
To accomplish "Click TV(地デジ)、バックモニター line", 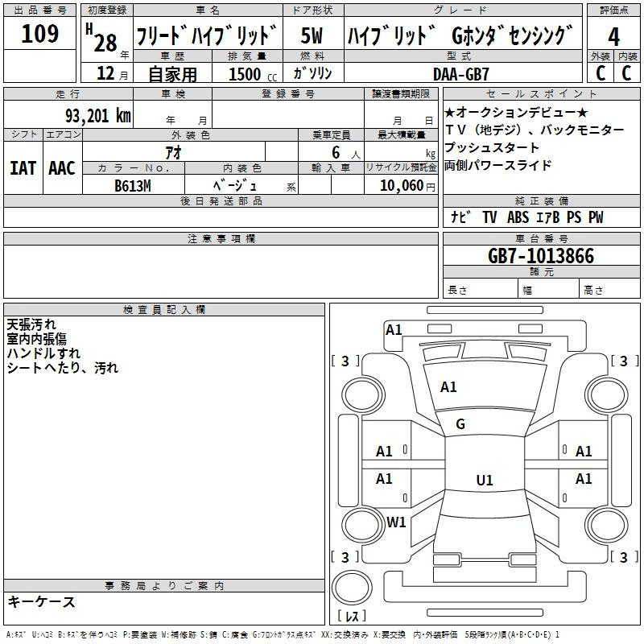I will [x=535, y=130].
